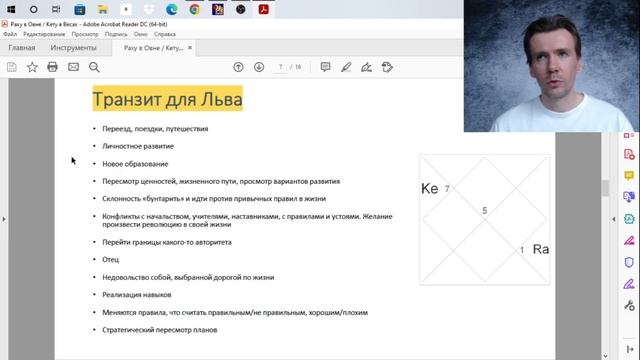
Task: Go to next page down arrow
Action: tap(259, 67)
